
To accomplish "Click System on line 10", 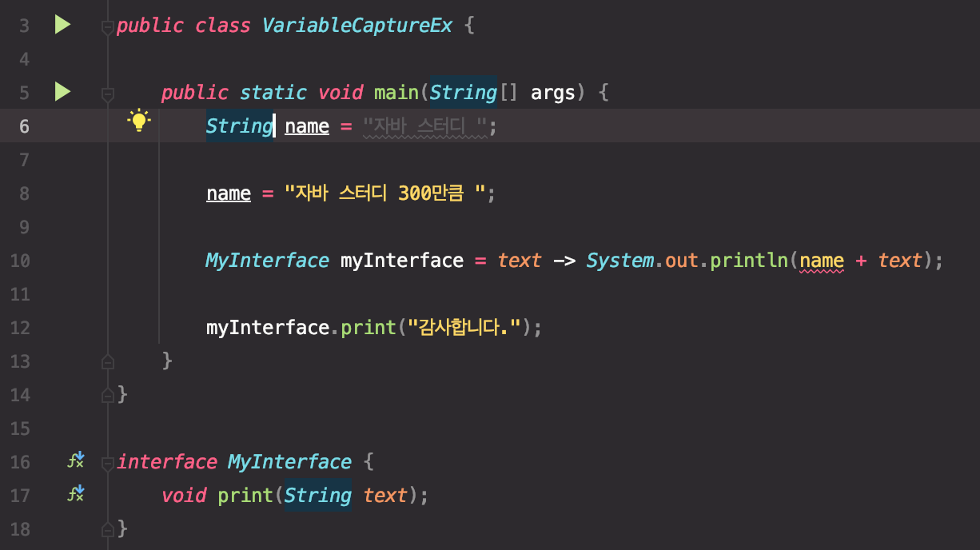I will click(620, 261).
